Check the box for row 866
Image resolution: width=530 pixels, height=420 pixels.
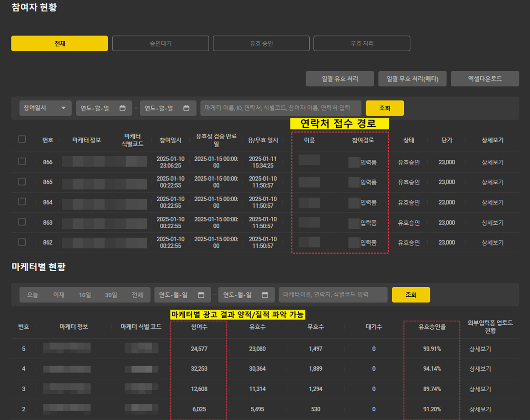click(x=22, y=162)
